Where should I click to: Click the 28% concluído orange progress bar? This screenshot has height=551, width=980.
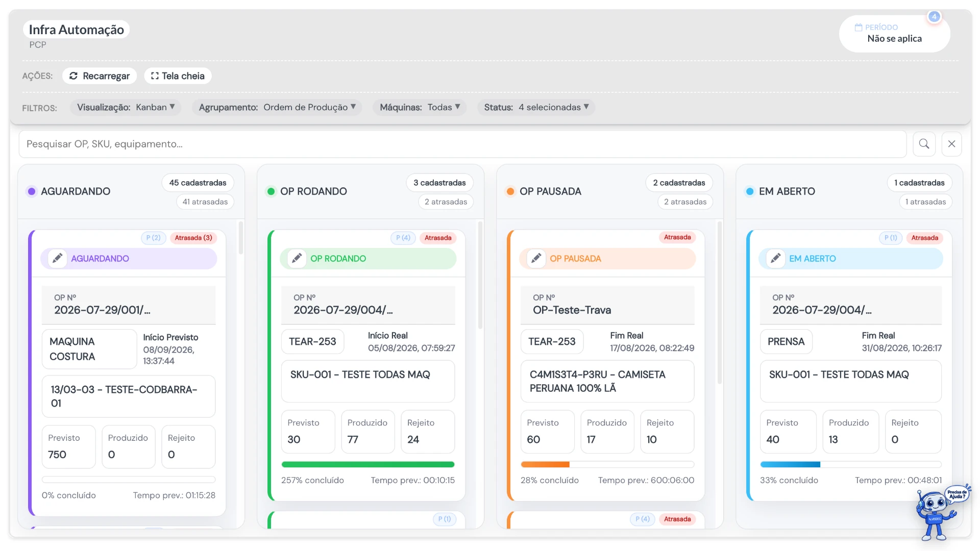607,464
